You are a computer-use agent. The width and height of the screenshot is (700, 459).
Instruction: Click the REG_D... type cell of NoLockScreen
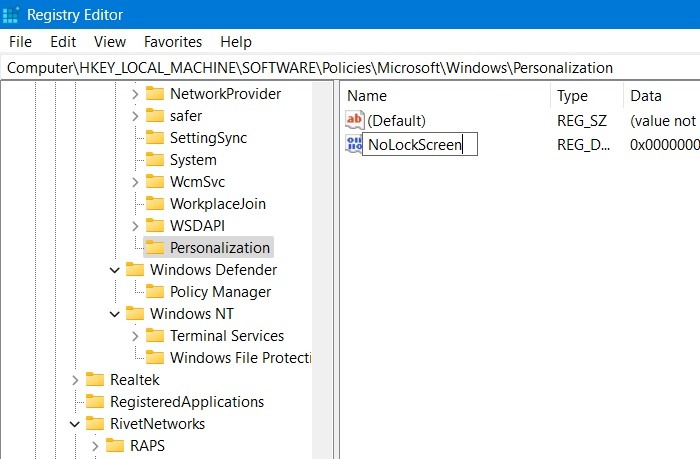[x=583, y=145]
